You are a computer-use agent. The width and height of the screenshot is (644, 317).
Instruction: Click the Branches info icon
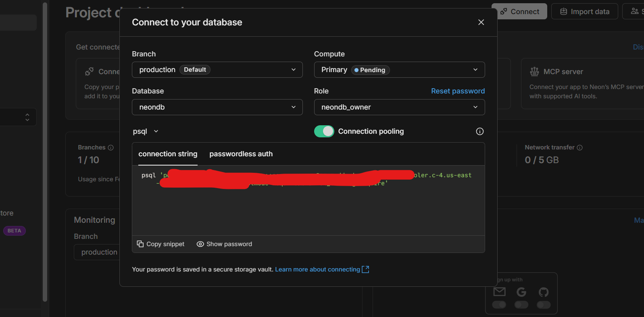[110, 147]
